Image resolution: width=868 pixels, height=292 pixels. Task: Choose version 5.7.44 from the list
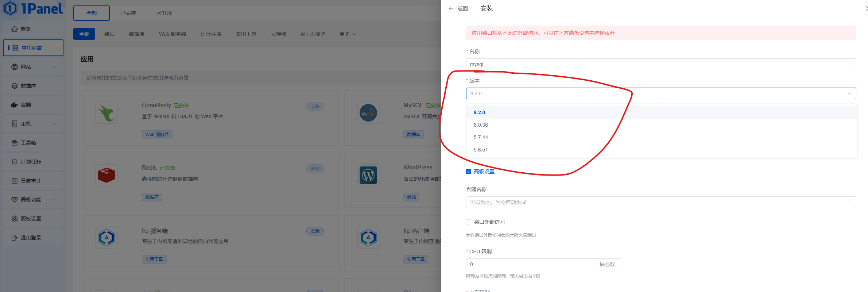481,137
